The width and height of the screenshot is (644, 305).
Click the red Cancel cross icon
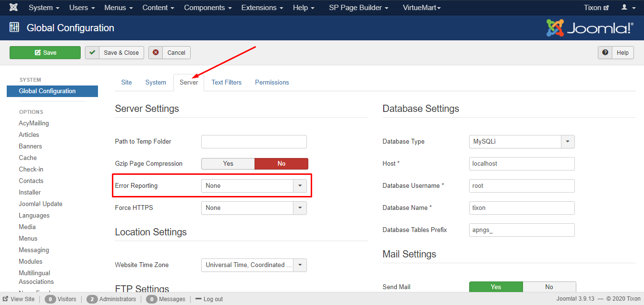(156, 53)
